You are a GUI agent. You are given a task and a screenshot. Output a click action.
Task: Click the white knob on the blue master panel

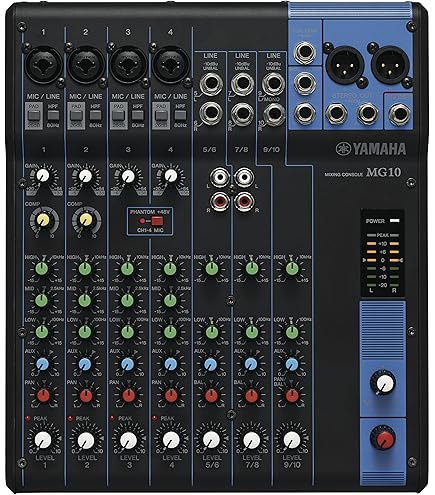click(385, 383)
